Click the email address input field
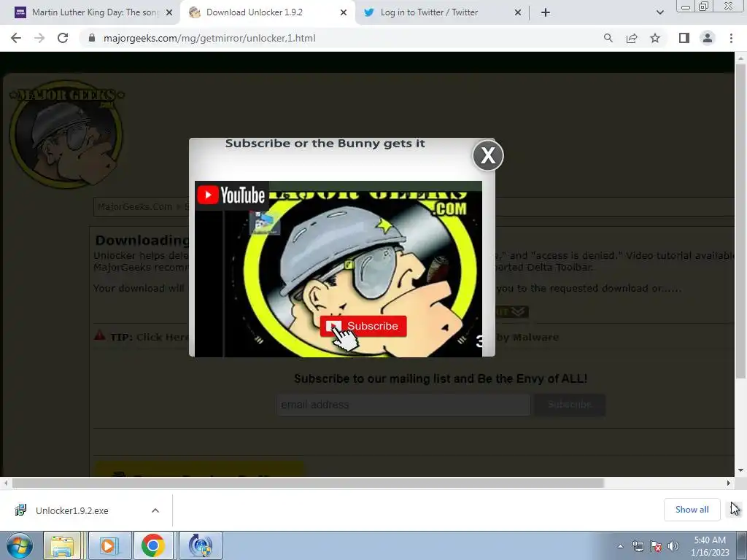The image size is (747, 560). point(403,405)
